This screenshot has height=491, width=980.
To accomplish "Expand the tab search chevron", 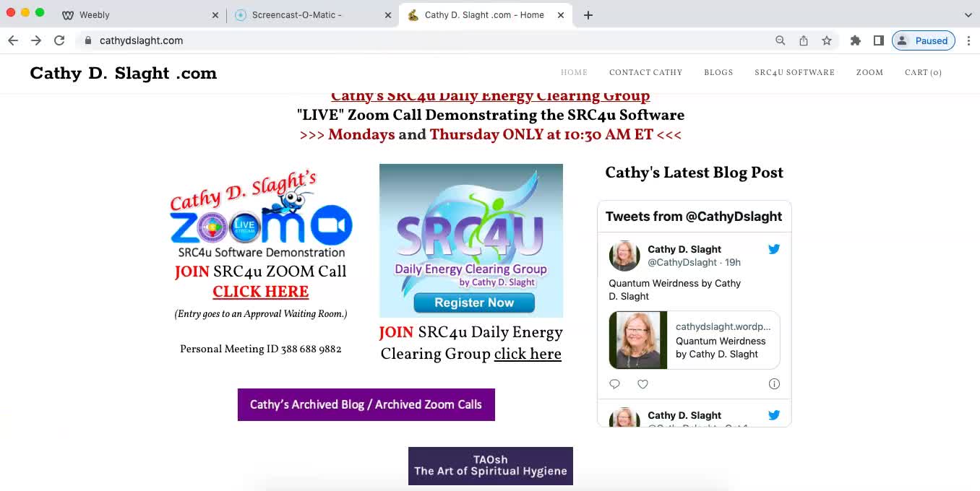I will tap(968, 14).
